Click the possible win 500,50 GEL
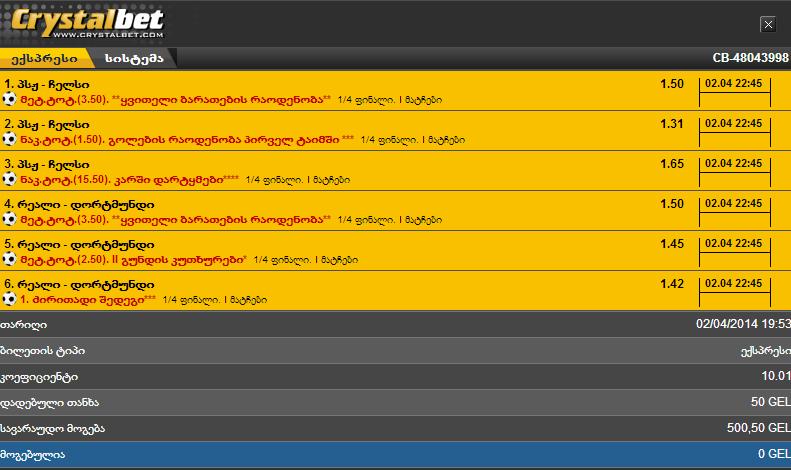This screenshot has width=791, height=470. coord(759,428)
